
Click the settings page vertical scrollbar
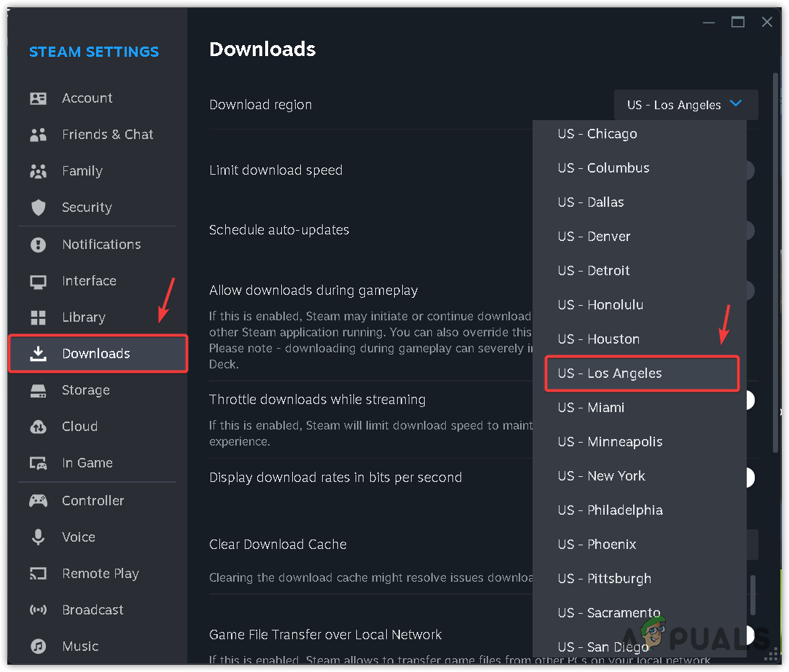point(775,262)
